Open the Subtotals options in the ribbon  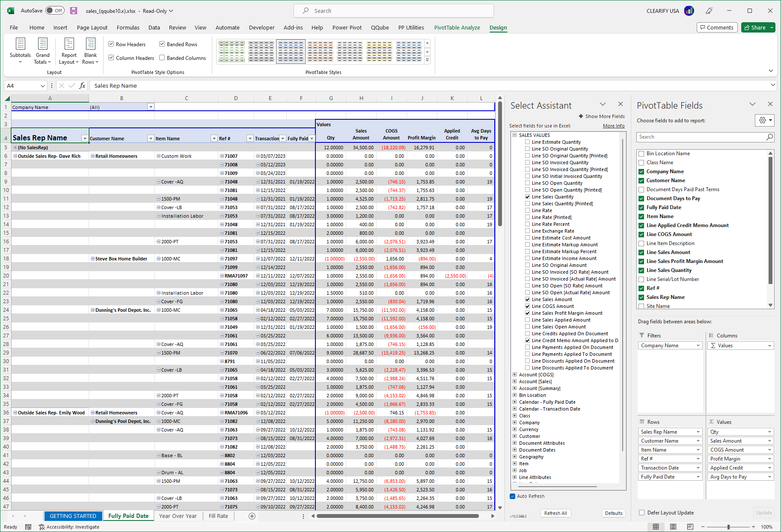click(x=20, y=51)
